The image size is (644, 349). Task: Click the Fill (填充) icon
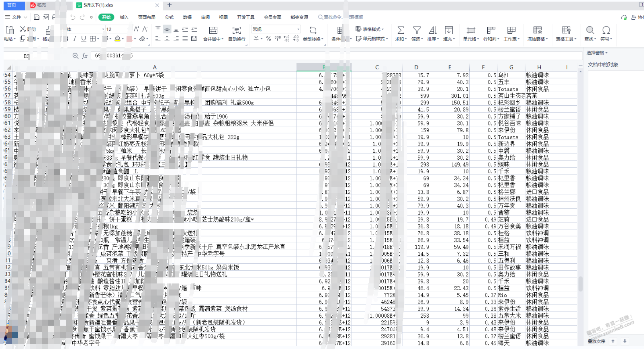coord(449,30)
